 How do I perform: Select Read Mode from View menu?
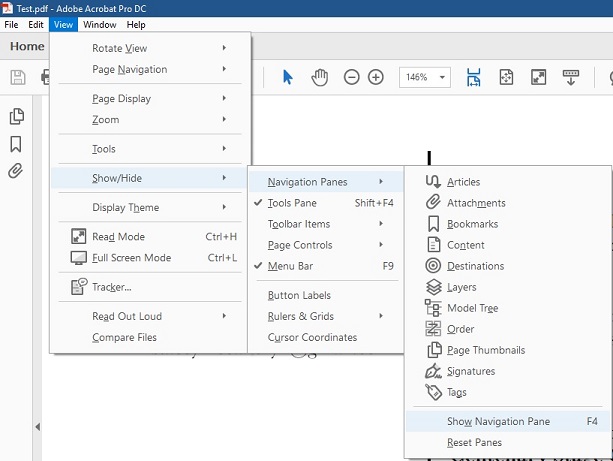[150, 237]
